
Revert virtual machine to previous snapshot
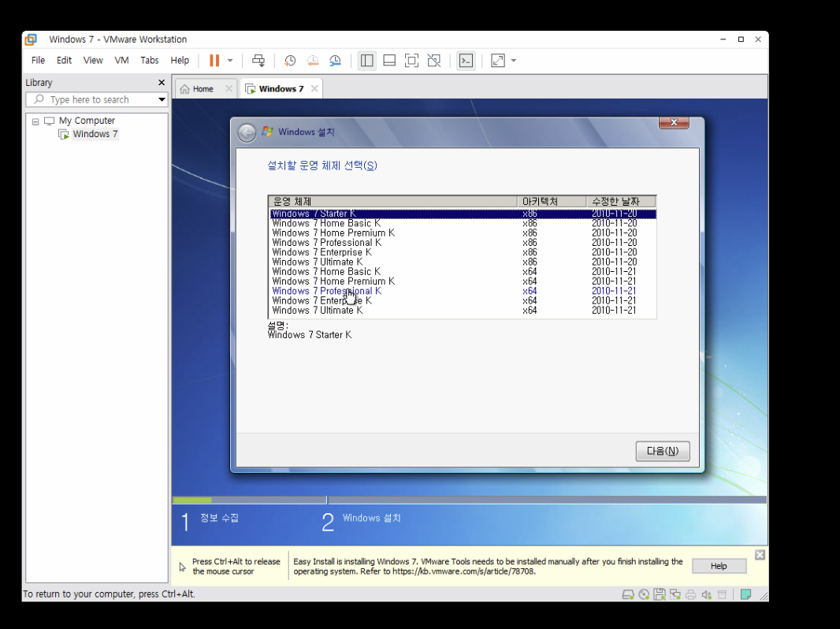312,61
